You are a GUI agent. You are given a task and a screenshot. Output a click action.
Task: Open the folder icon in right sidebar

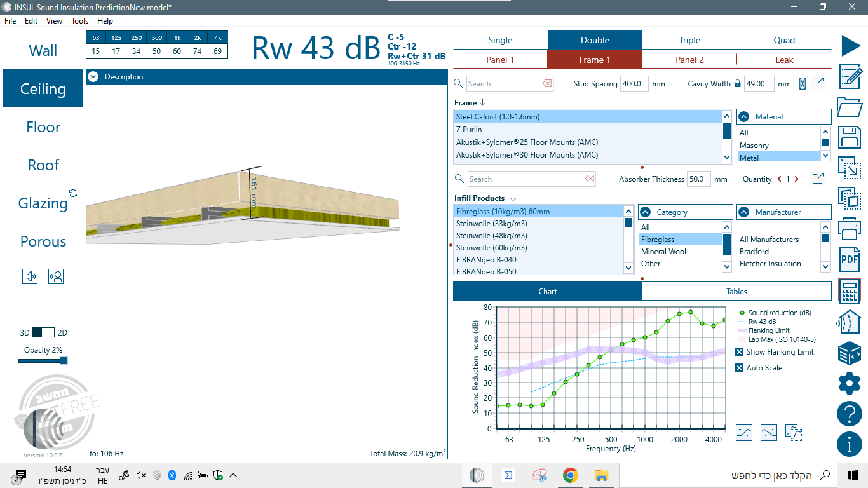(x=850, y=107)
